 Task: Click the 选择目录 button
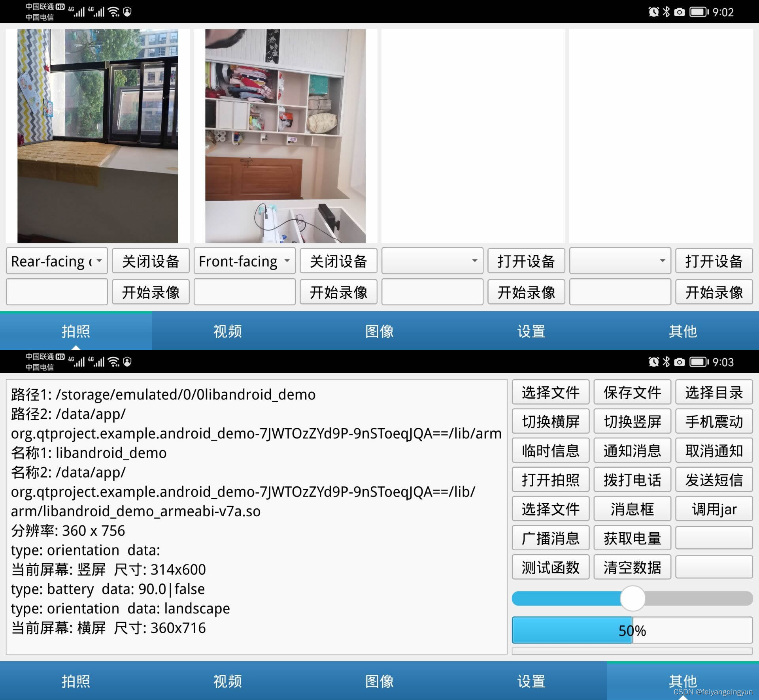[714, 392]
